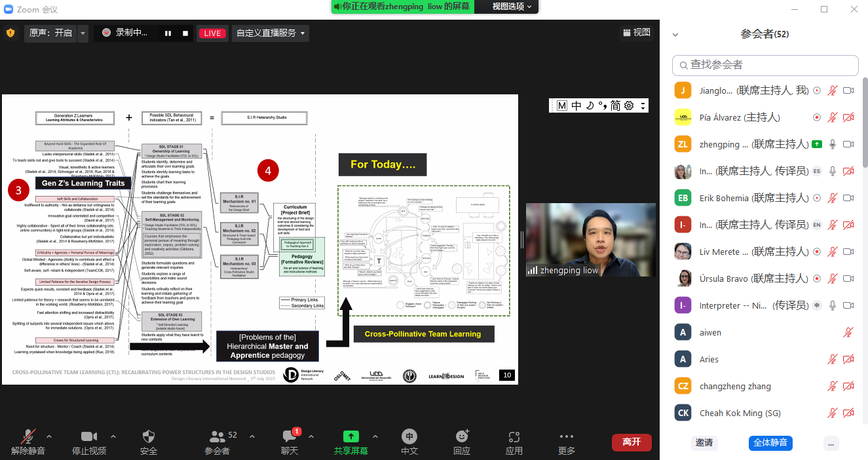The image size is (868, 460).
Task: Click the red 离开 leave button
Action: click(631, 442)
